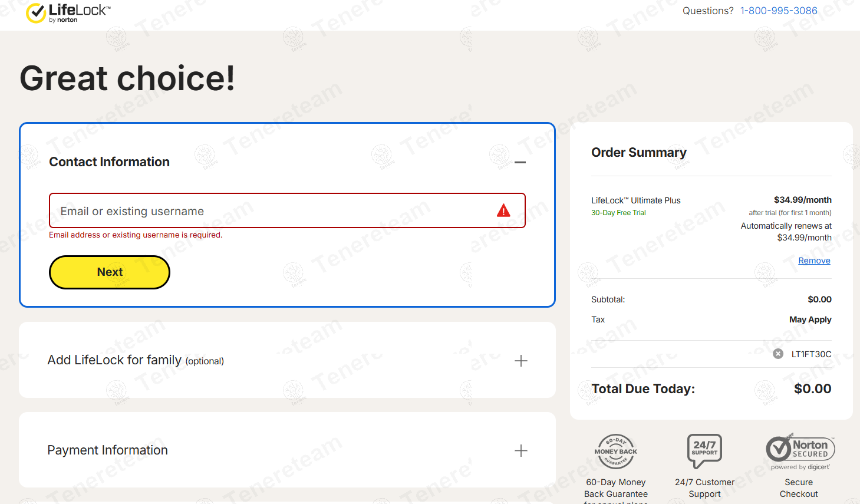
Task: Click the LifeLock Ultimate Plus product name
Action: 635,200
